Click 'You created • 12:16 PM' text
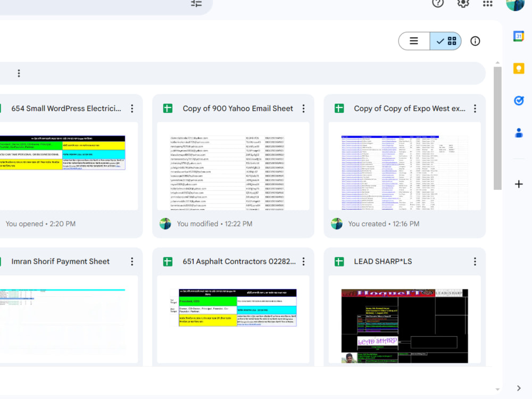 [x=384, y=224]
